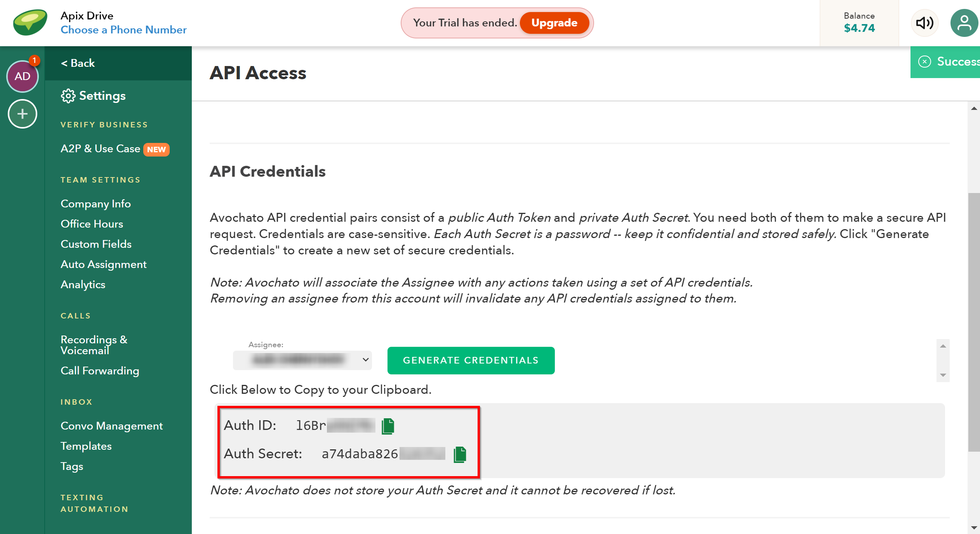This screenshot has height=534, width=980.
Task: Click the Auth Secret copy icon
Action: 460,453
